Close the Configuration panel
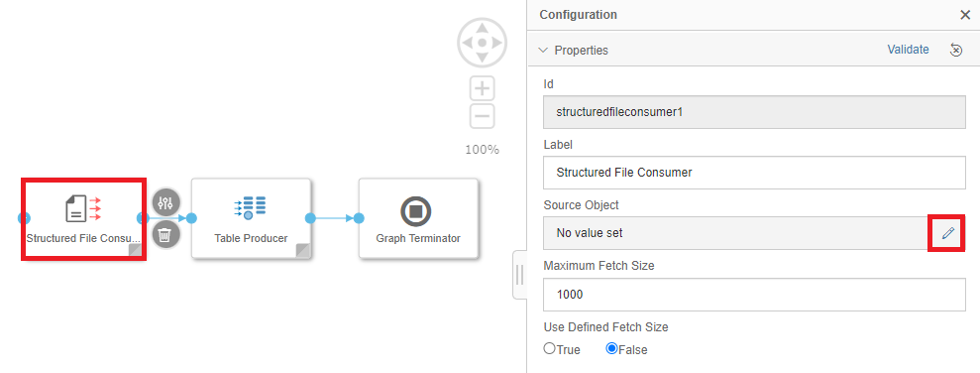The image size is (980, 373). (965, 15)
